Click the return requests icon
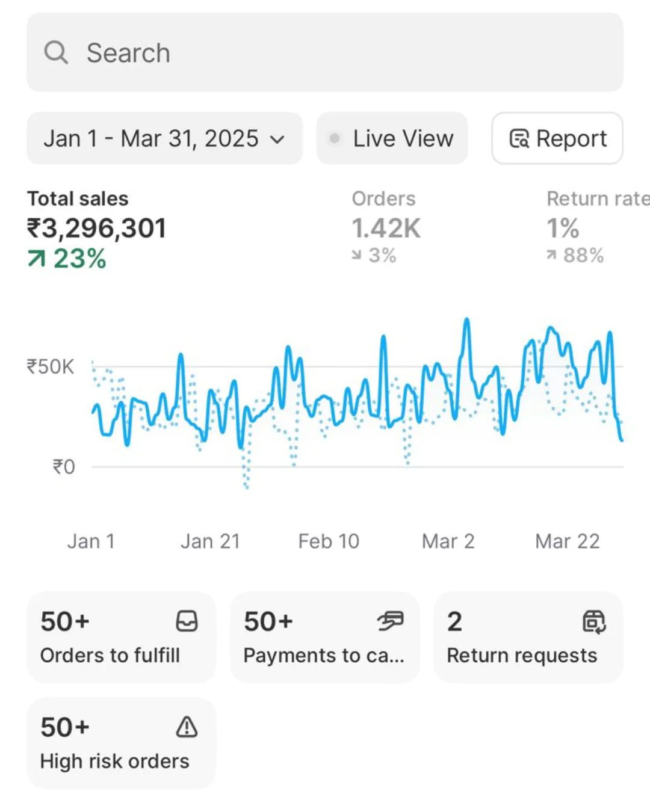Viewport: 650px width, 812px height. [x=594, y=621]
